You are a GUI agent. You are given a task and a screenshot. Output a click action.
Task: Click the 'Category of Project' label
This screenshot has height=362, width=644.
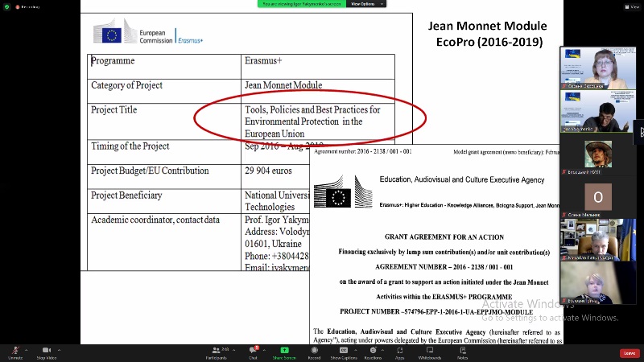point(126,85)
